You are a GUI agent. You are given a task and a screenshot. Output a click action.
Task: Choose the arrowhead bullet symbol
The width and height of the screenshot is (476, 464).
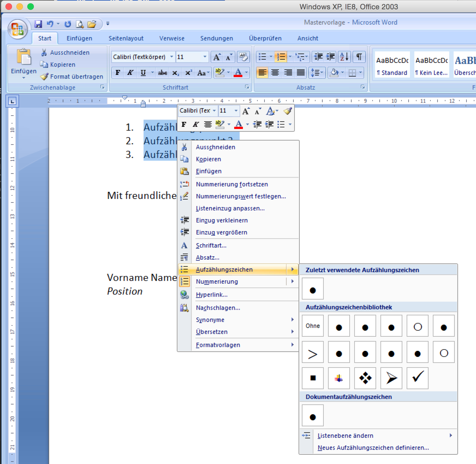(x=391, y=378)
